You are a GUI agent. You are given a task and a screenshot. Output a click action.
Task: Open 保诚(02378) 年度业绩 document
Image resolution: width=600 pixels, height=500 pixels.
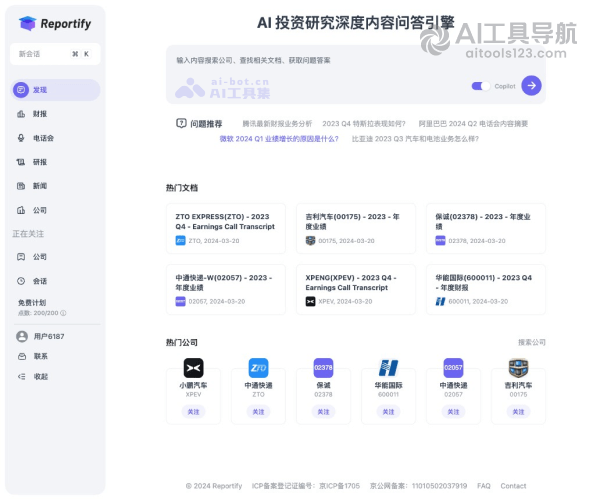[x=486, y=228]
